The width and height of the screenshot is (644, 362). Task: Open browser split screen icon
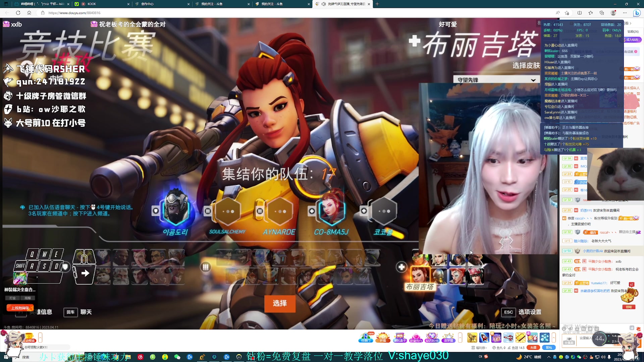tap(580, 13)
